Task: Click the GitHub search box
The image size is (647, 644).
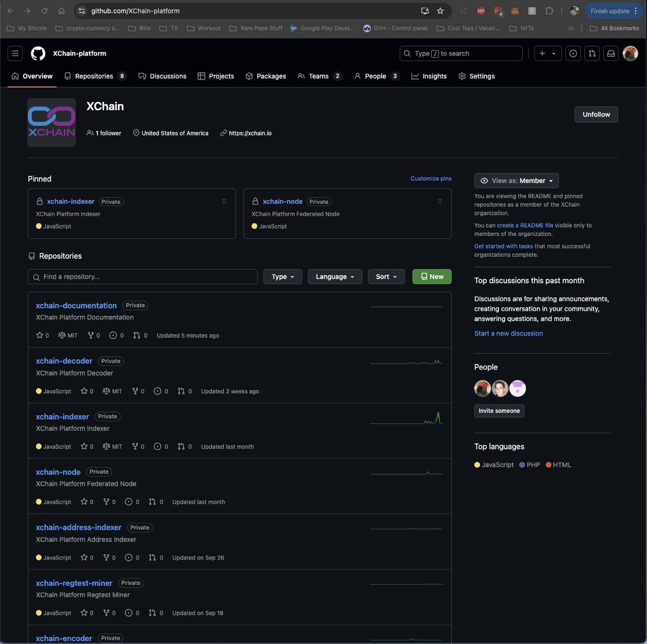Action: (461, 53)
